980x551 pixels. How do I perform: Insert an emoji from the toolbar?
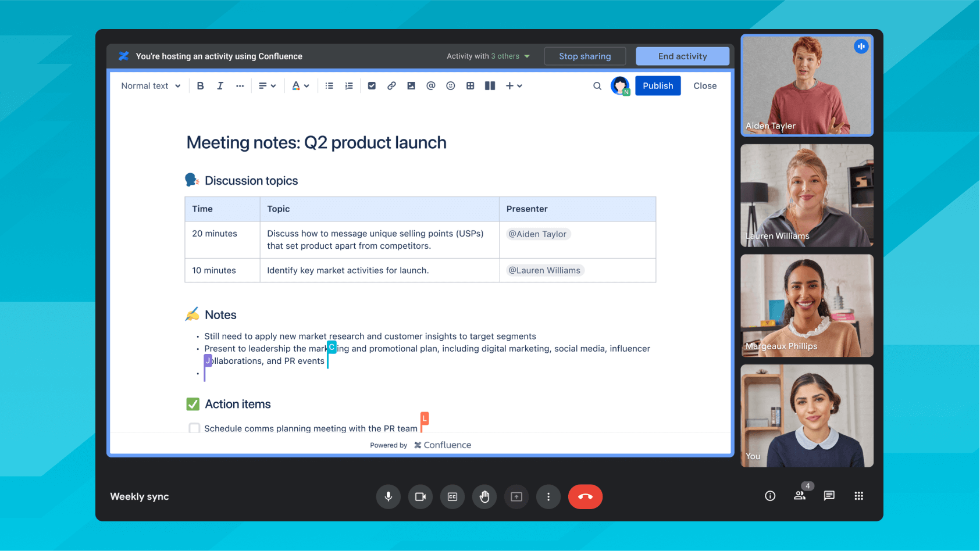click(x=450, y=86)
